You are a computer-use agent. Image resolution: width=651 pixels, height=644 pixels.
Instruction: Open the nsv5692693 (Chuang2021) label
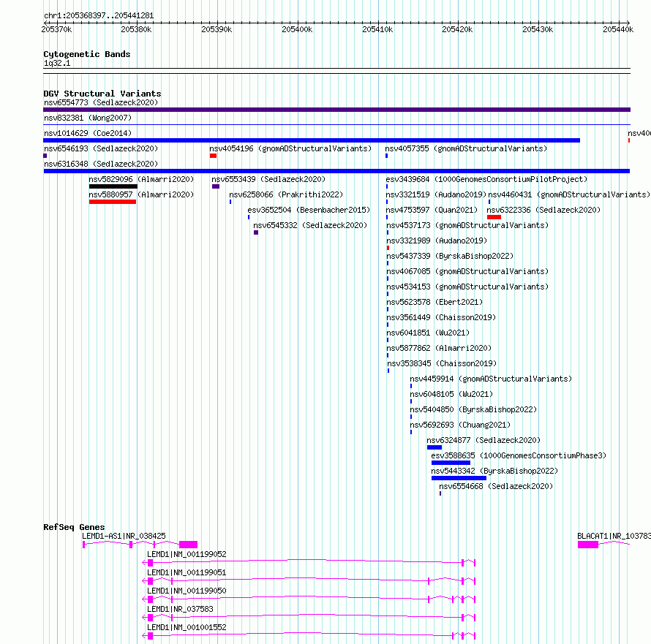tap(460, 425)
